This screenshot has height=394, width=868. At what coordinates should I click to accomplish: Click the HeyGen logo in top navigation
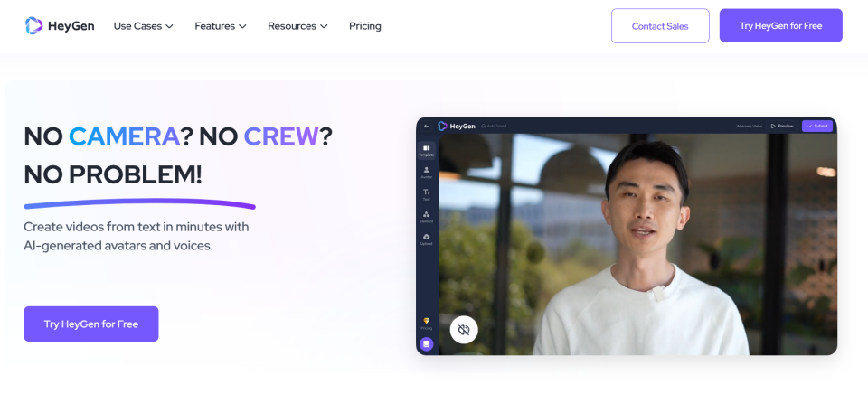click(60, 26)
